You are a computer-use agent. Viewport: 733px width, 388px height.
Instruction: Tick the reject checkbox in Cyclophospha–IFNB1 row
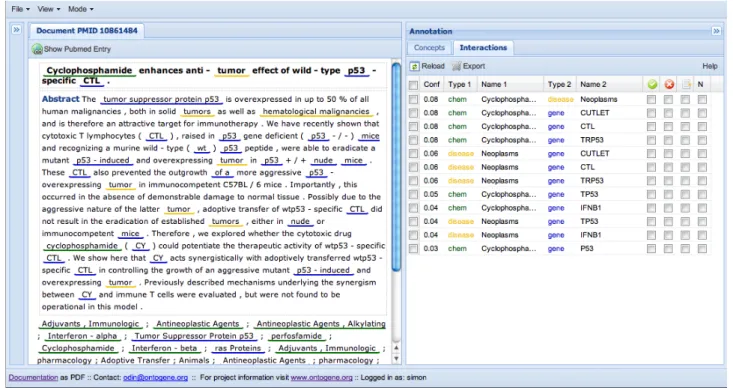tap(668, 208)
